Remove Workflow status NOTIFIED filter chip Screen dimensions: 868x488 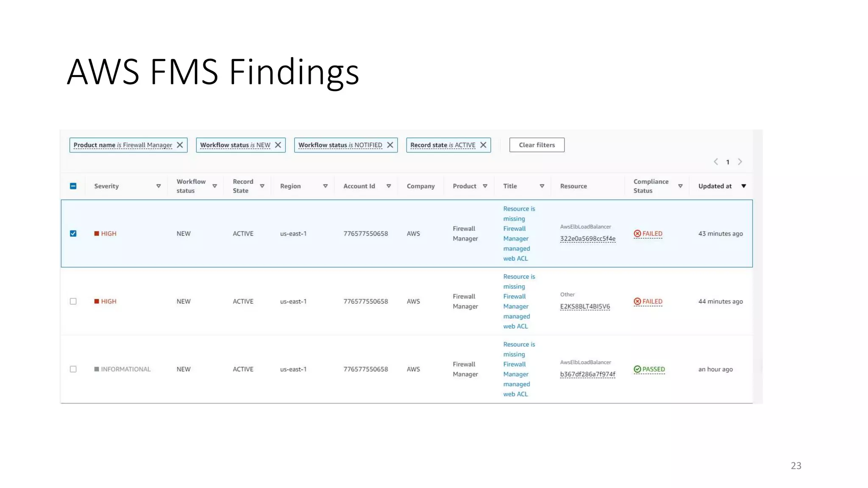[x=390, y=145]
